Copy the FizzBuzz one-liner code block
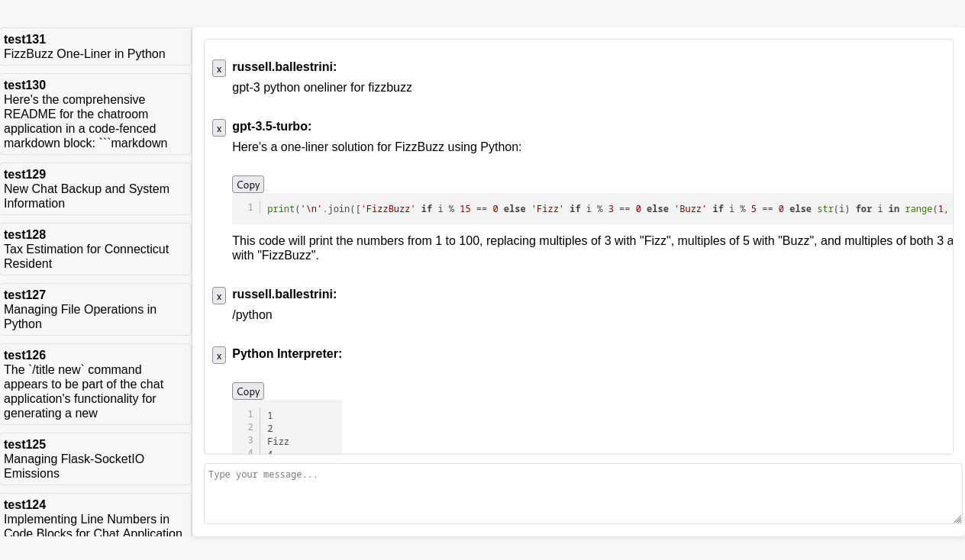Image resolution: width=965 pixels, height=560 pixels. point(248,185)
